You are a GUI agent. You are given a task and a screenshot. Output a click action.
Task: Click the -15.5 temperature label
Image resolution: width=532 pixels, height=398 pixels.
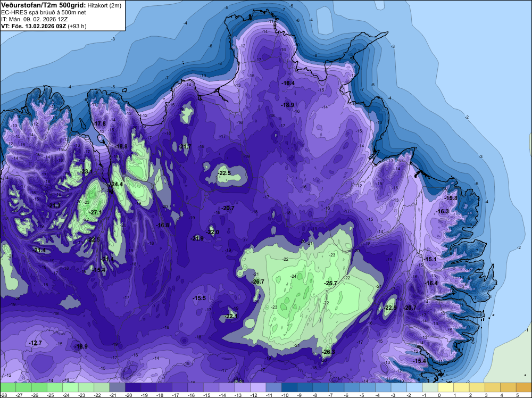click(199, 298)
